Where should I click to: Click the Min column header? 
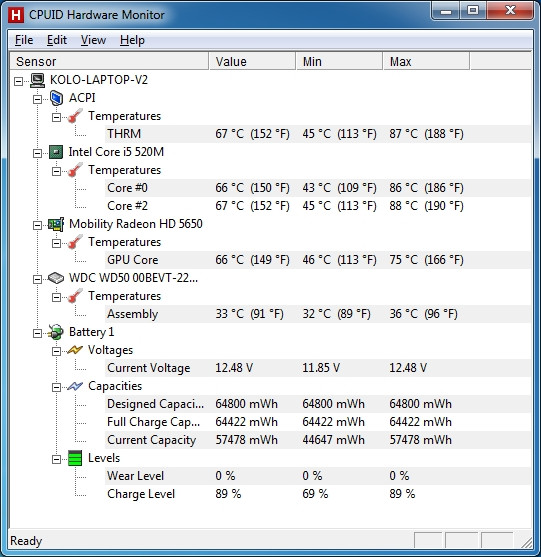(x=339, y=61)
